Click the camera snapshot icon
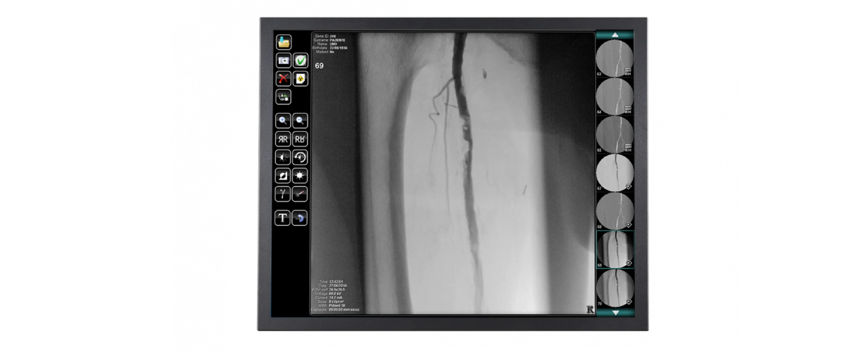Image resolution: width=868 pixels, height=352 pixels. click(x=283, y=61)
